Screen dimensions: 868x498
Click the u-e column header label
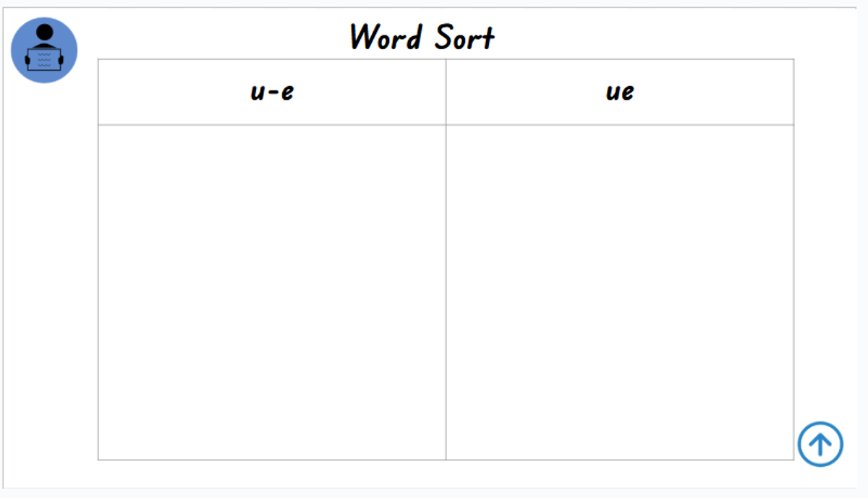(x=272, y=93)
